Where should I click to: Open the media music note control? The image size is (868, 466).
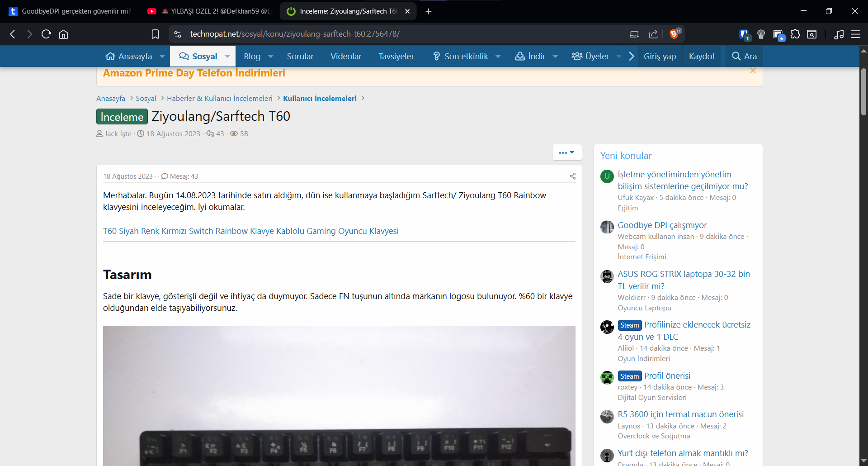click(839, 34)
